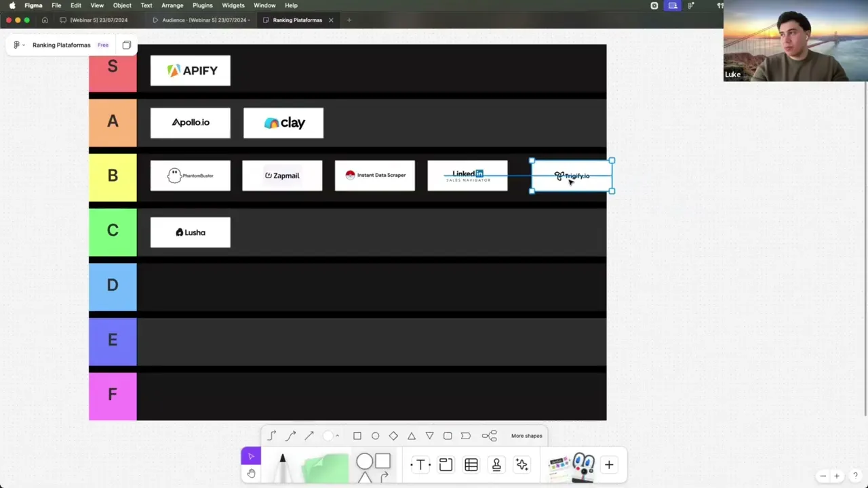Screen dimensions: 868x488
Task: Open the pages panel icon
Action: point(127,45)
